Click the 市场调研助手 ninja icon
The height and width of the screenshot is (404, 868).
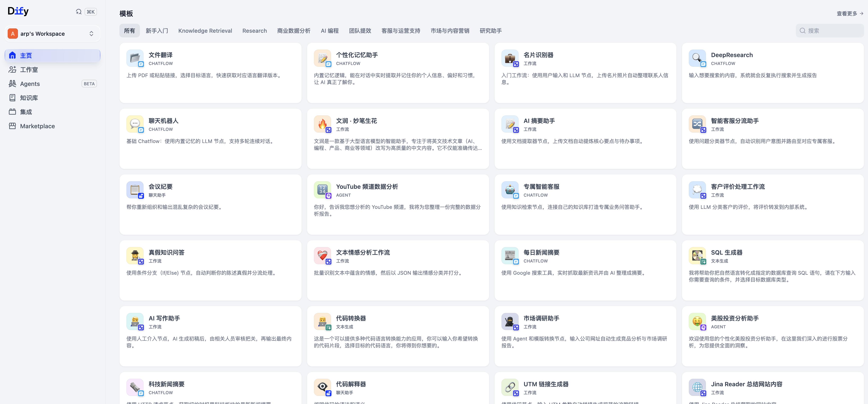[509, 321]
